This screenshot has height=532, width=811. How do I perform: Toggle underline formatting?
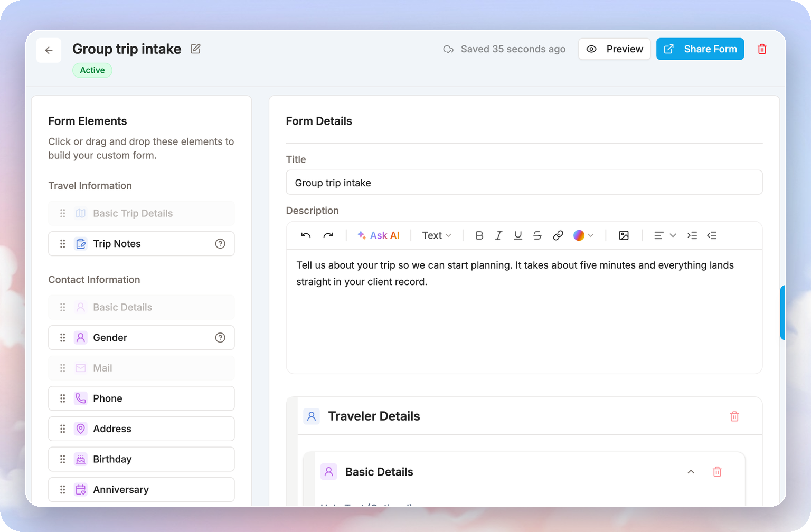tap(518, 235)
